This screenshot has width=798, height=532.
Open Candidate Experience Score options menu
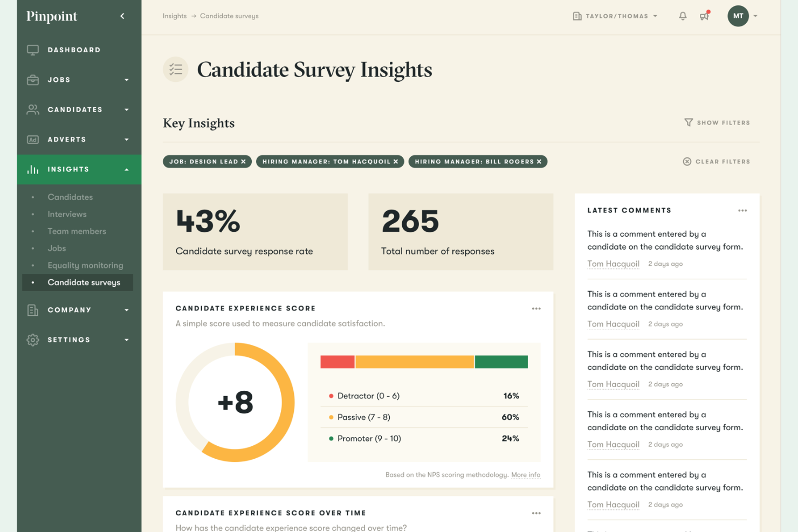[x=536, y=309]
